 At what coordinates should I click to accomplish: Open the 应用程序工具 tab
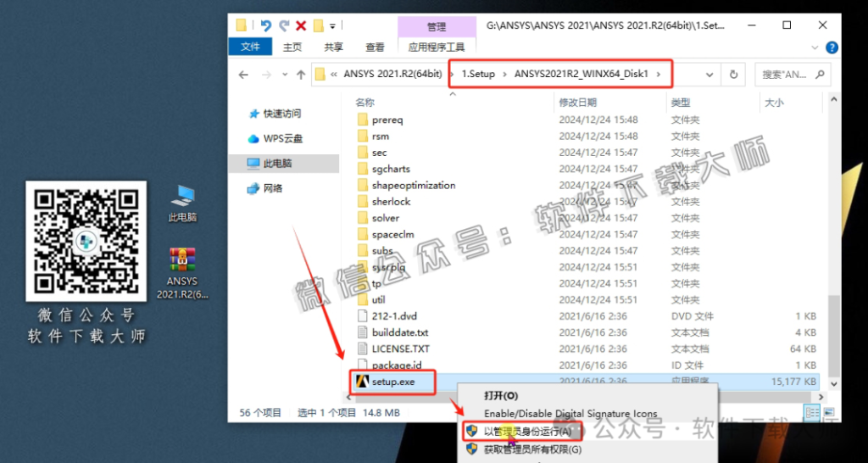coord(437,47)
